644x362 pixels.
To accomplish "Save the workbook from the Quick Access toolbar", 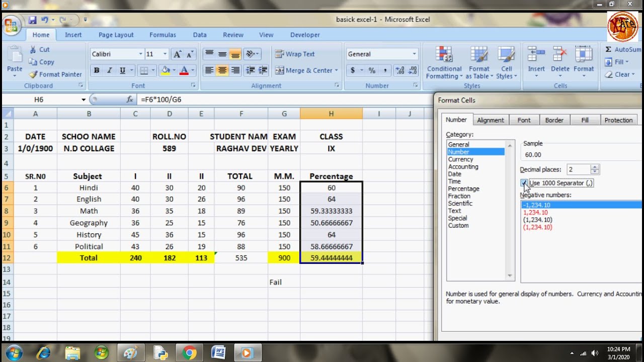I will pyautogui.click(x=33, y=20).
